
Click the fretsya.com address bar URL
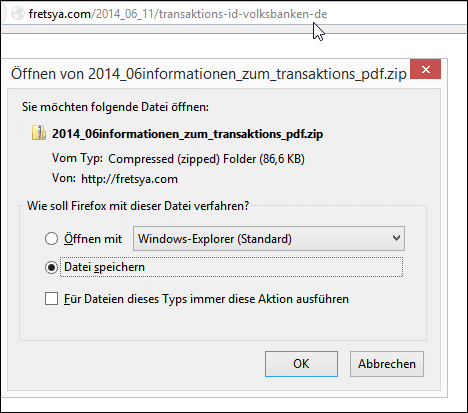(x=178, y=14)
